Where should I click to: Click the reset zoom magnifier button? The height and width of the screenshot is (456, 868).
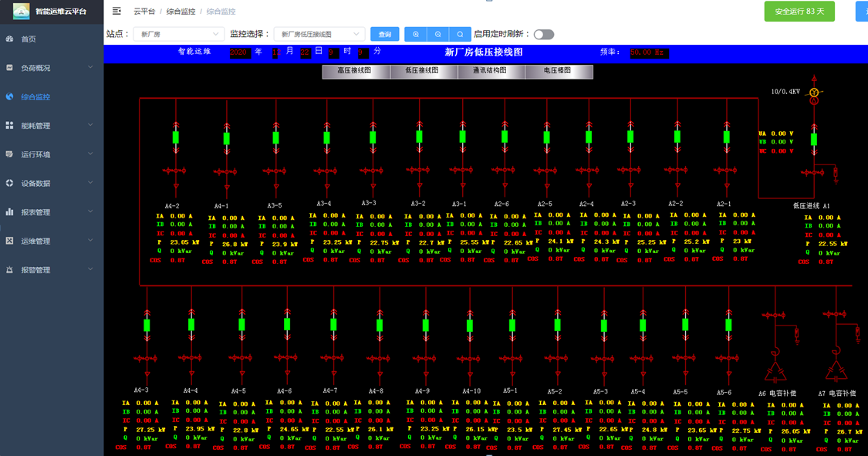(460, 34)
